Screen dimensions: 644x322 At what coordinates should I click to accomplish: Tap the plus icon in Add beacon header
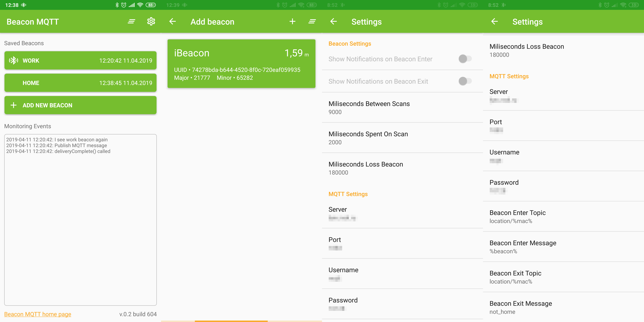click(x=292, y=21)
